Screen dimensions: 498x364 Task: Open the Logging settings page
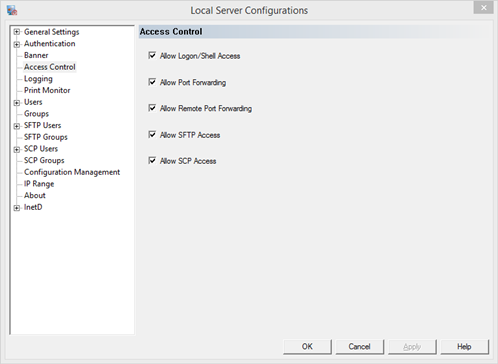(38, 79)
